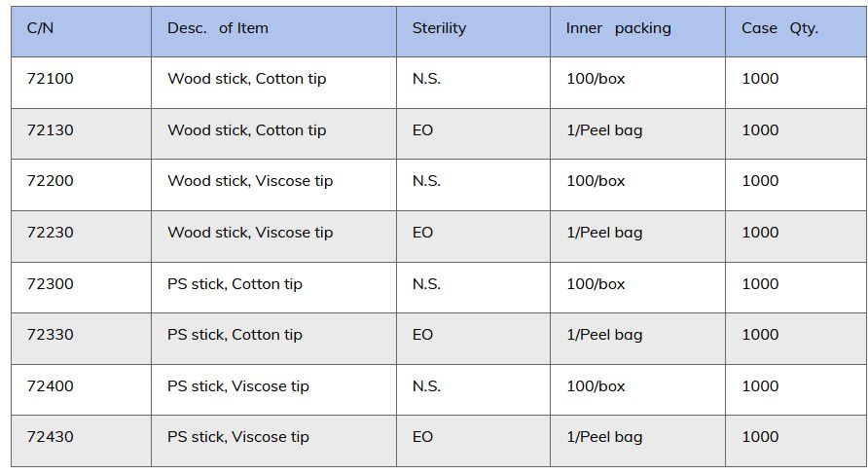Click catalog number 72100

pos(50,79)
